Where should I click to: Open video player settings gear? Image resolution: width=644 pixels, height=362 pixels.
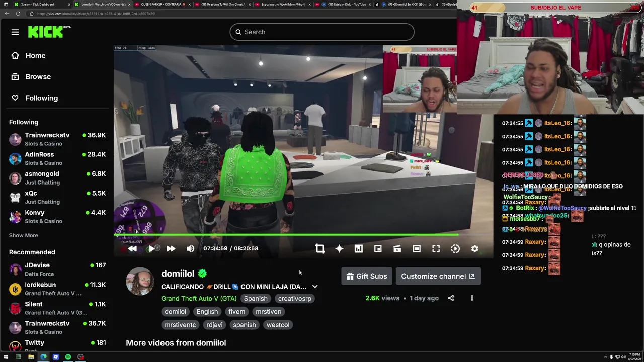point(474,248)
